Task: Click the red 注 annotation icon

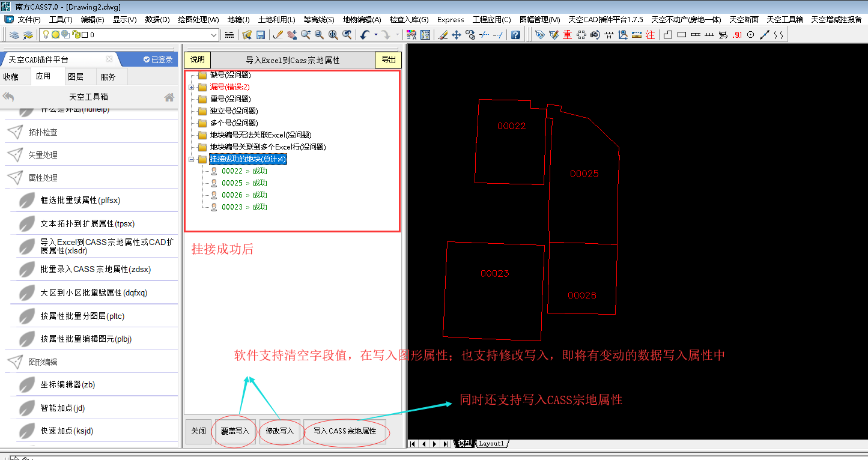Action: [x=650, y=35]
